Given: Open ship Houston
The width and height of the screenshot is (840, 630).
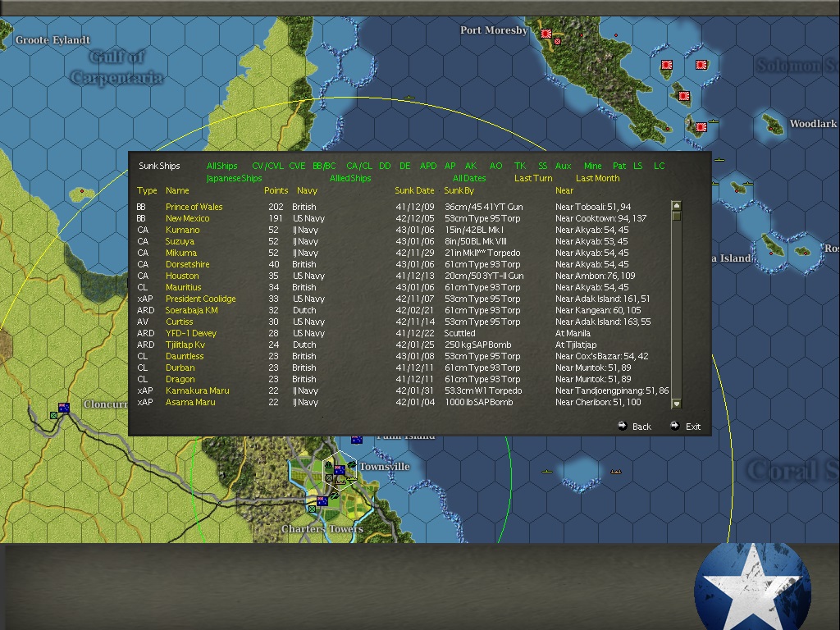Looking at the screenshot, I should pos(182,276).
